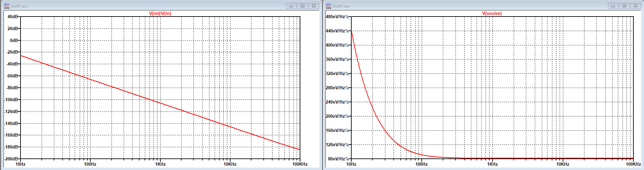Click the 280nV/Hz½ axis label
Viewport: 644px width, 170px height.
337,88
